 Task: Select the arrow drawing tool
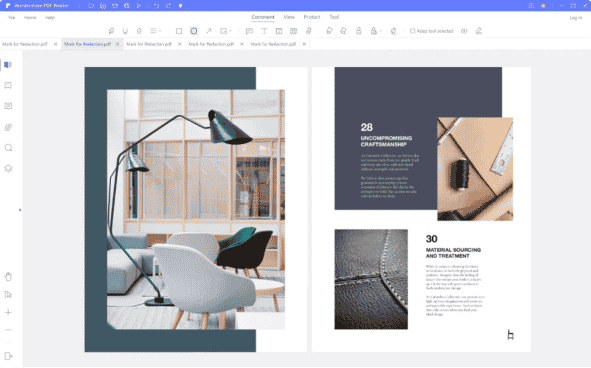pos(208,31)
